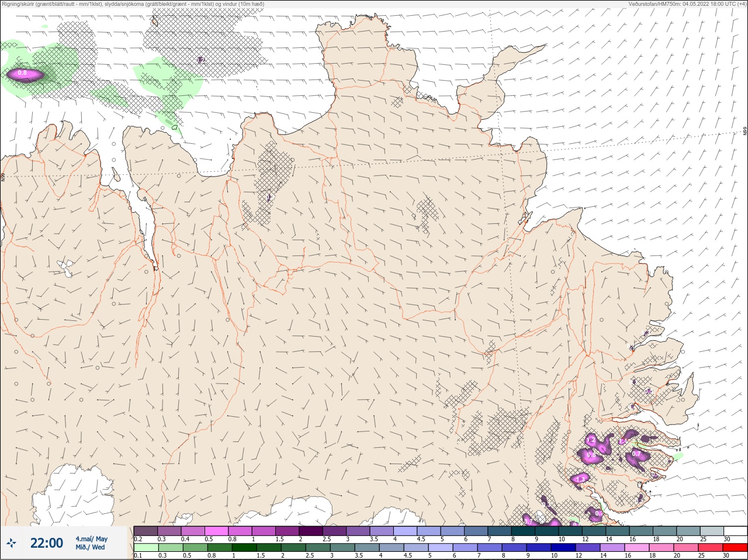Click the 22:00 forecast time display
This screenshot has width=748, height=560.
point(47,543)
